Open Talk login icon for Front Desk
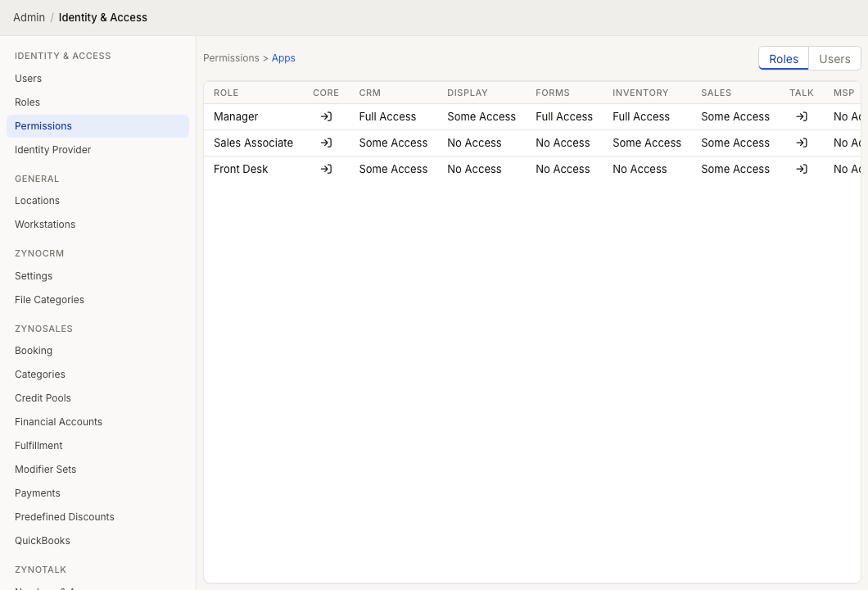The image size is (868, 590). point(802,169)
